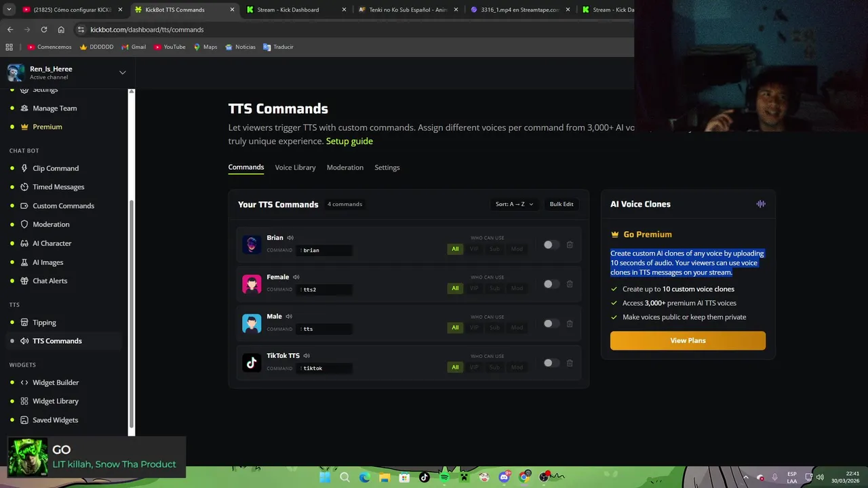Open Manage Team in sidebar

[x=54, y=108]
